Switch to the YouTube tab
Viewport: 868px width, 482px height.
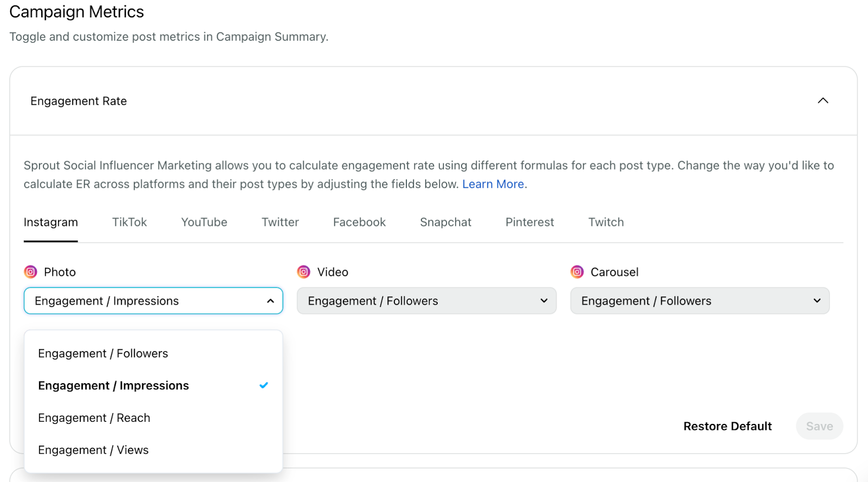tap(204, 222)
